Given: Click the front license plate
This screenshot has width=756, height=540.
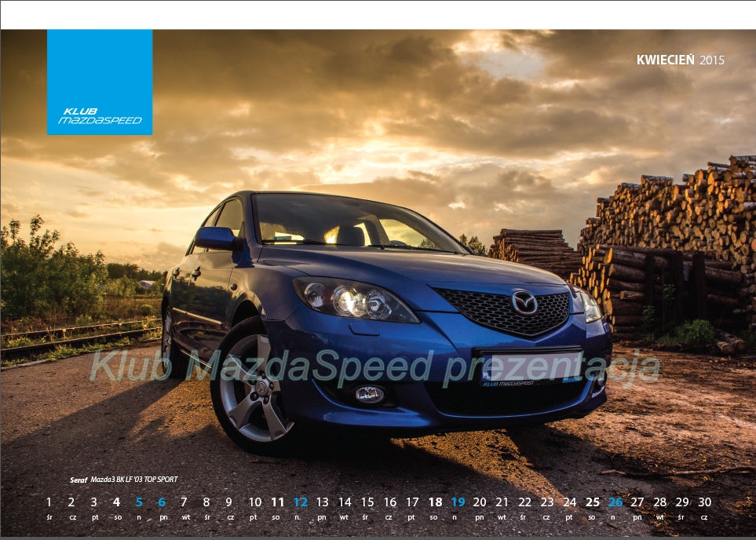Looking at the screenshot, I should [531, 367].
